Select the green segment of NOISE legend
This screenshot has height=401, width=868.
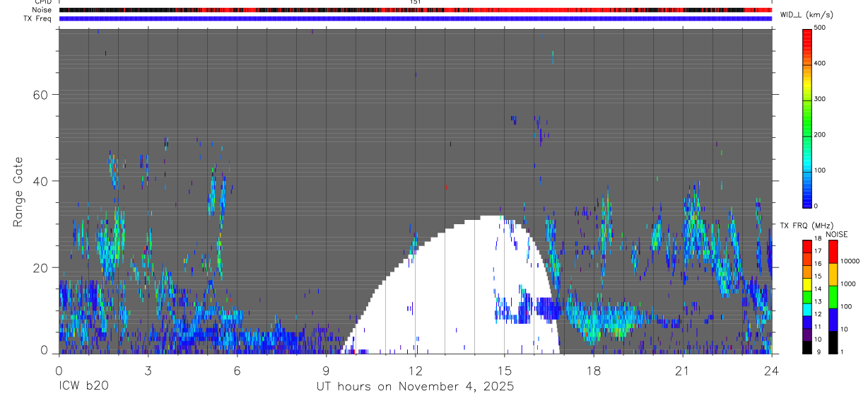(833, 297)
